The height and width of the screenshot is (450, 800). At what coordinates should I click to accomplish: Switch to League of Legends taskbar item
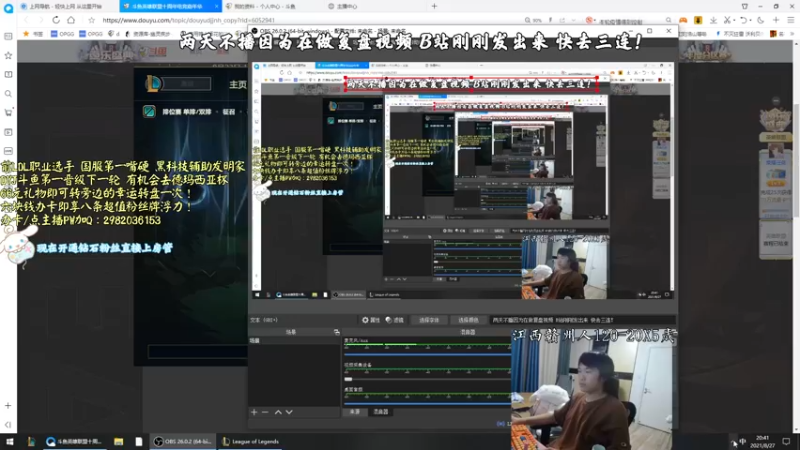pyautogui.click(x=251, y=441)
